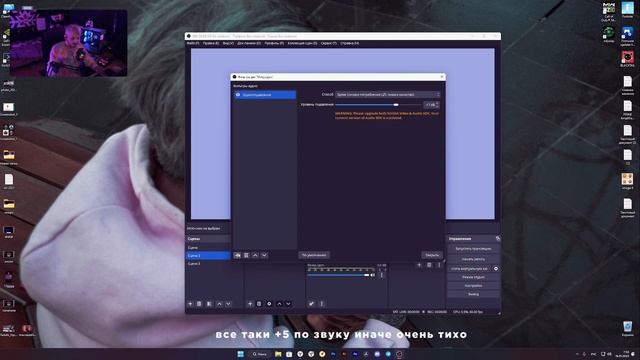640x360 pixels.
Task: Open the Коллекция сцен menu
Action: [x=302, y=43]
